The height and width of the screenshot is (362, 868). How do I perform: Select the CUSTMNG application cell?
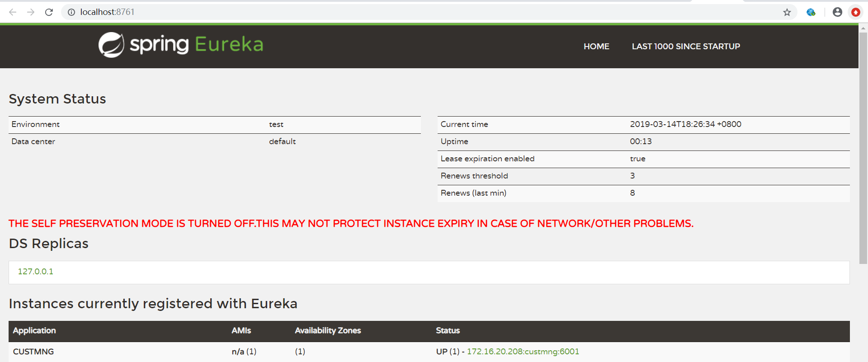pos(33,352)
